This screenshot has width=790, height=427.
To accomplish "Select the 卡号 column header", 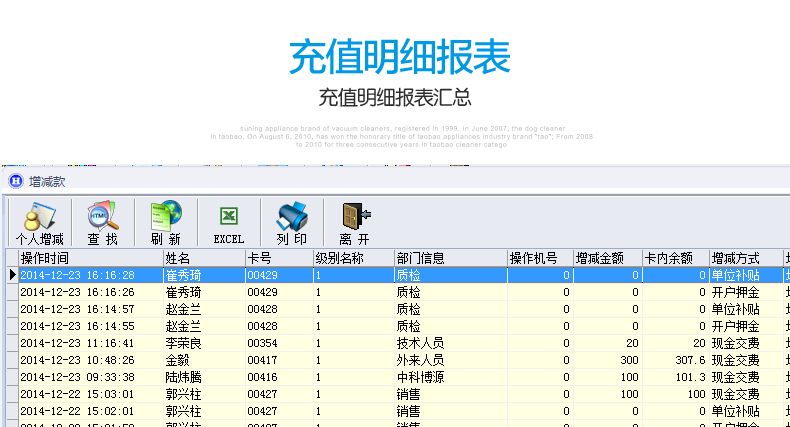I will [x=278, y=258].
